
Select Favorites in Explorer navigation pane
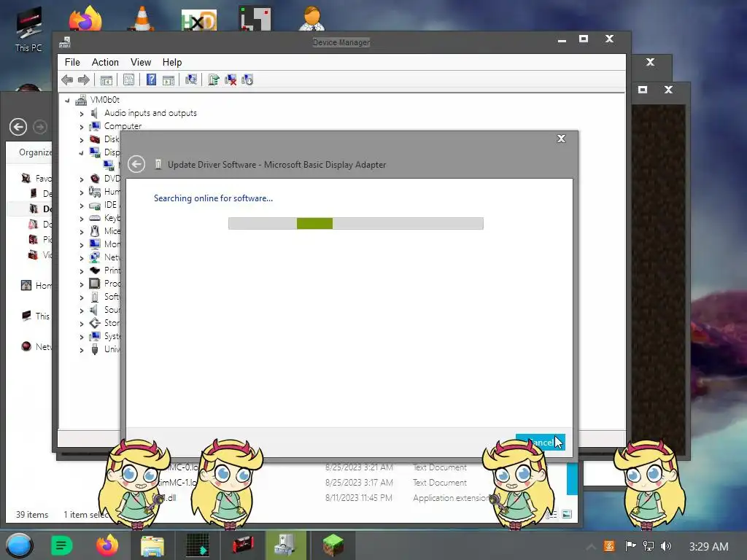36,179
